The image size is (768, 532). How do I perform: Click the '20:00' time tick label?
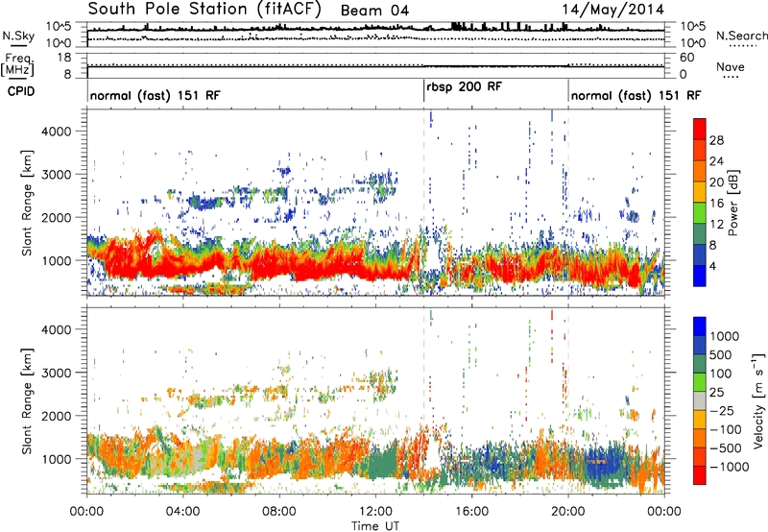click(567, 512)
